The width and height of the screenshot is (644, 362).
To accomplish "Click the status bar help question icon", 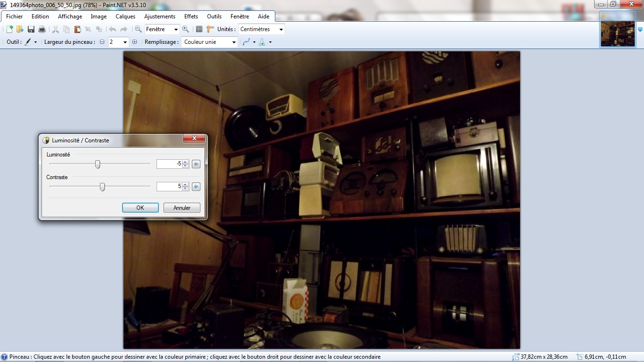I will (x=4, y=357).
